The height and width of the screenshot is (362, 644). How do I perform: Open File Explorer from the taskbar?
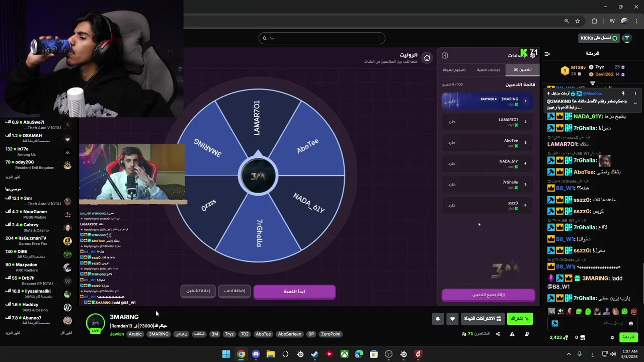pyautogui.click(x=270, y=354)
